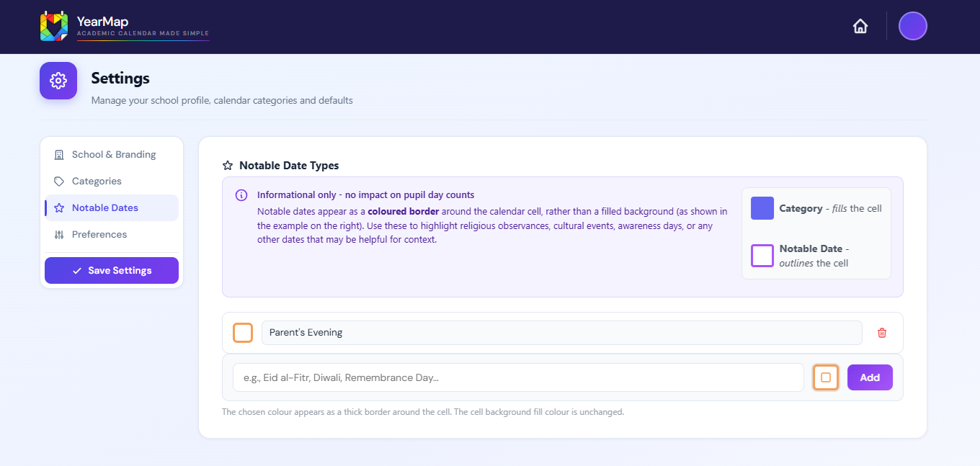Click the Add button
Screen dimensions: 980x466
[870, 377]
